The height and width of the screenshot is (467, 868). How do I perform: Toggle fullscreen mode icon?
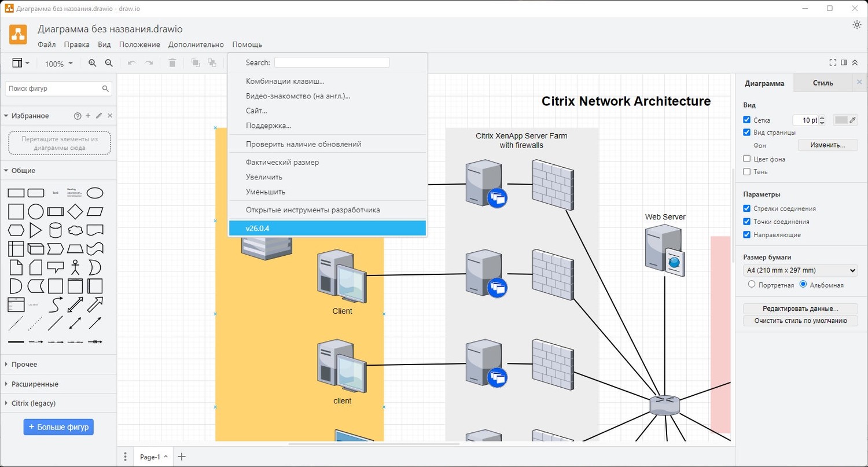point(833,62)
